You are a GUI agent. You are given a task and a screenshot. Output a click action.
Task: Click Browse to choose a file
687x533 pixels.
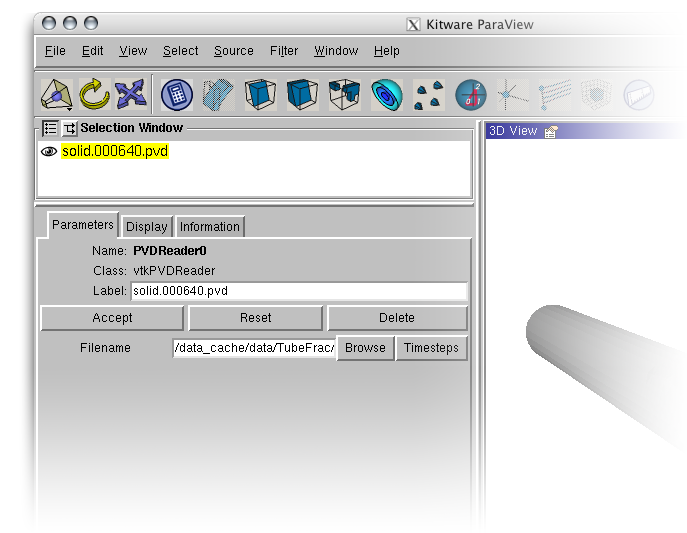pyautogui.click(x=365, y=348)
